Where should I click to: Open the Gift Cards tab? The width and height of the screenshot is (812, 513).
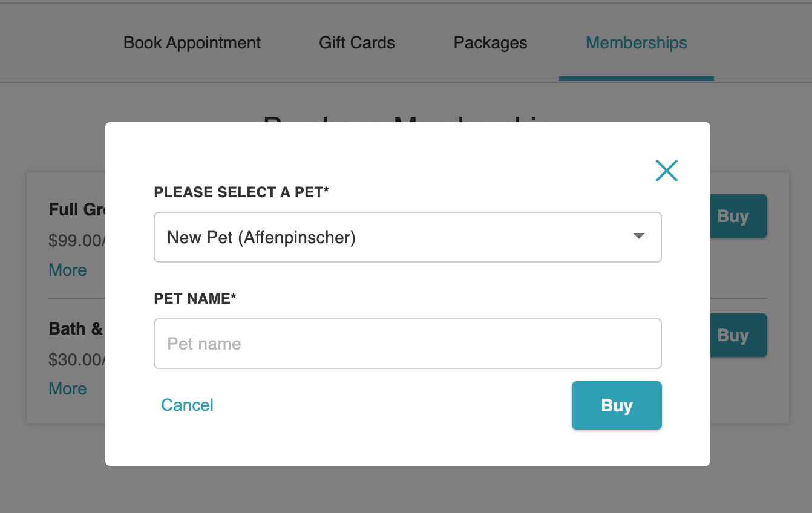357,43
